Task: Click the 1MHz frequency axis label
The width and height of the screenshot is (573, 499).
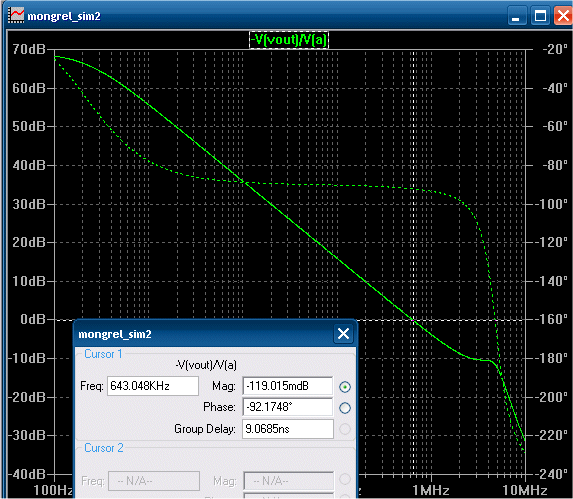Action: [x=431, y=490]
